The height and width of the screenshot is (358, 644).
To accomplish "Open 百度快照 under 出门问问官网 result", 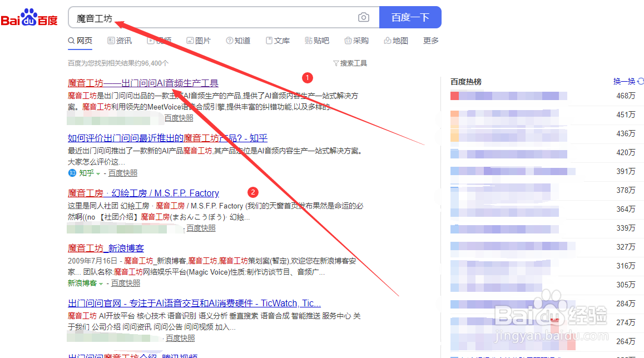I will (x=180, y=338).
